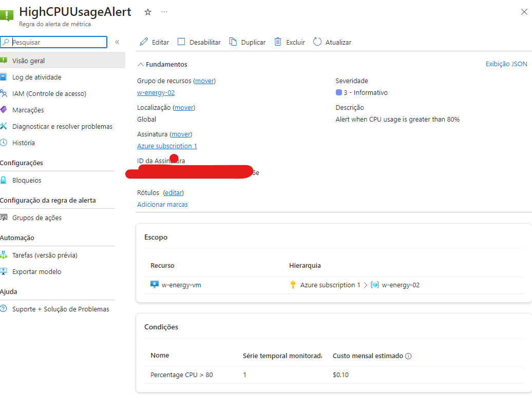Image resolution: width=532 pixels, height=413 pixels.
Task: Click the Global location value
Action: (146, 120)
